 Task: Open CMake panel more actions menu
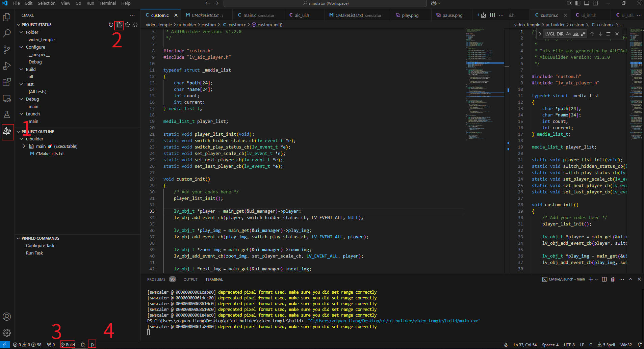click(x=132, y=15)
